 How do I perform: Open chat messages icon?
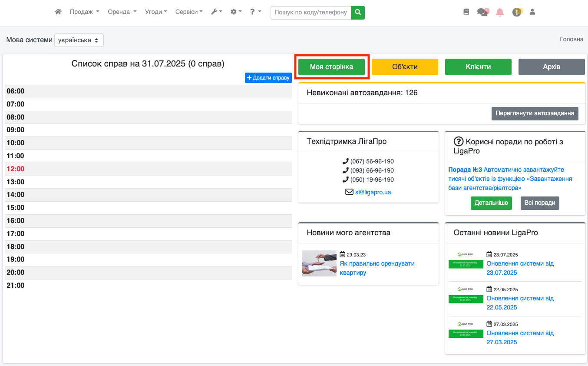click(482, 12)
